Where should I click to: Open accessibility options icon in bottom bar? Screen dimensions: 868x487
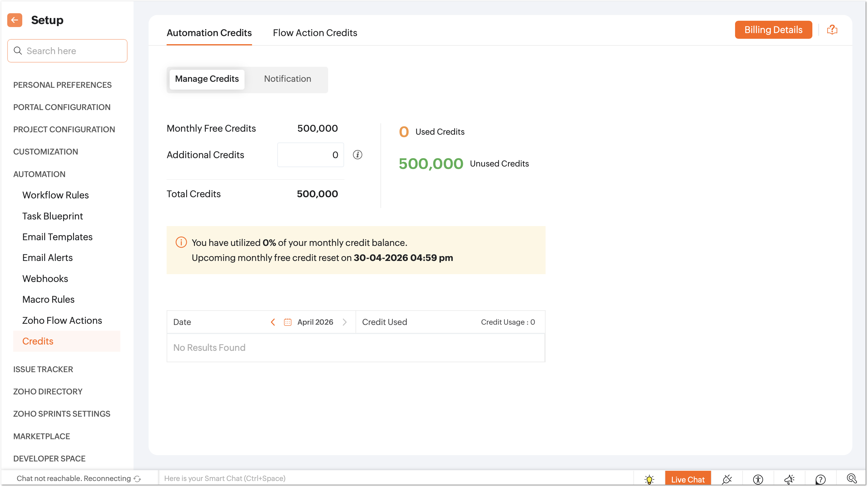click(x=758, y=479)
